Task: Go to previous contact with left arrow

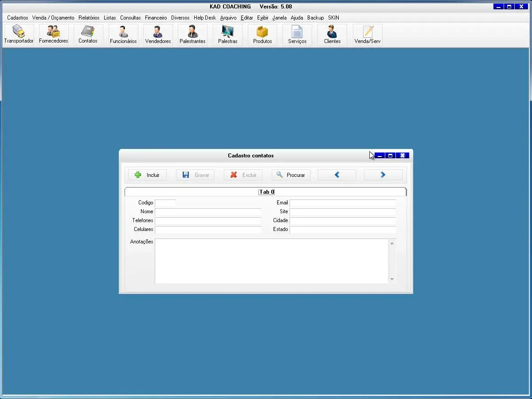Action: (337, 175)
